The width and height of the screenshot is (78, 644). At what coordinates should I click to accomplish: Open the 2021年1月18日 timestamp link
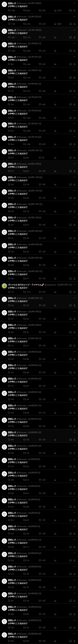[x=35, y=137]
